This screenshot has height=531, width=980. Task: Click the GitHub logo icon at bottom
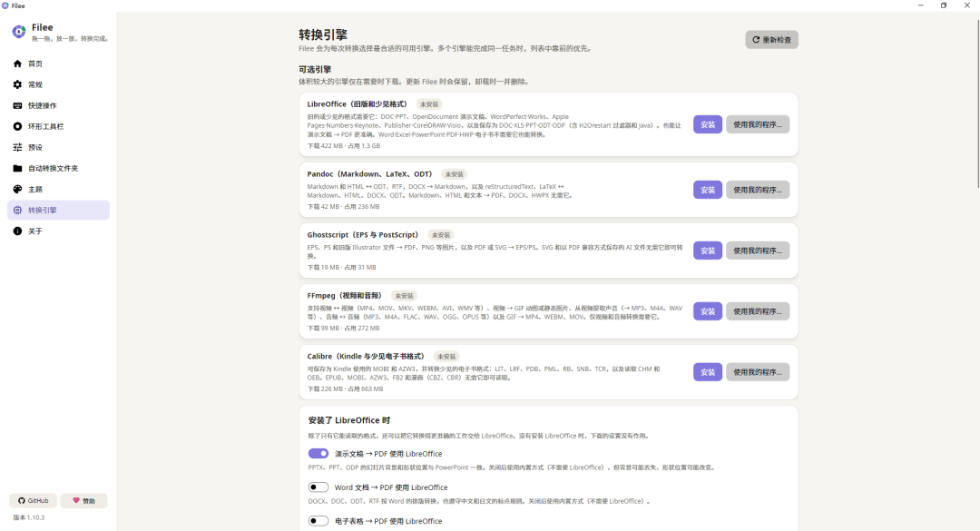click(22, 500)
